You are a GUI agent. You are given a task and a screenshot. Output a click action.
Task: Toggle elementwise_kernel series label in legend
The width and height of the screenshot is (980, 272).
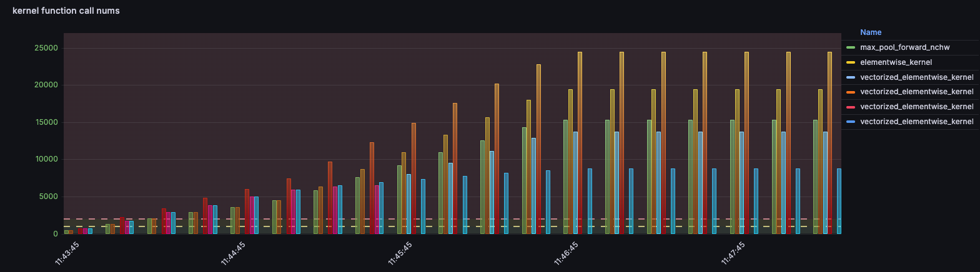pos(896,62)
